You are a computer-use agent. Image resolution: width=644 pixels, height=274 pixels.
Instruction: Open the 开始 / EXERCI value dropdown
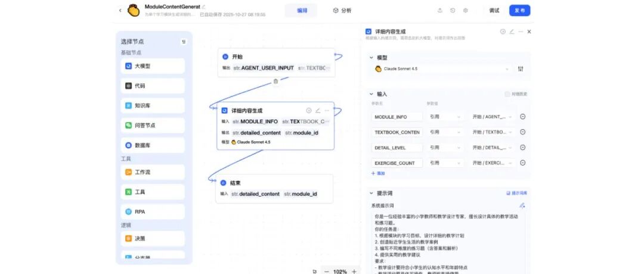tap(493, 163)
